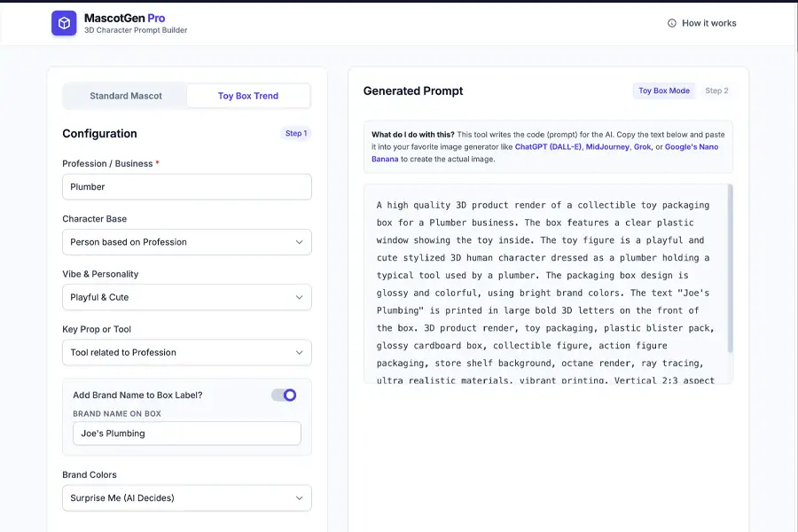Select the Toy Box Trend tab
798x532 pixels.
[248, 96]
